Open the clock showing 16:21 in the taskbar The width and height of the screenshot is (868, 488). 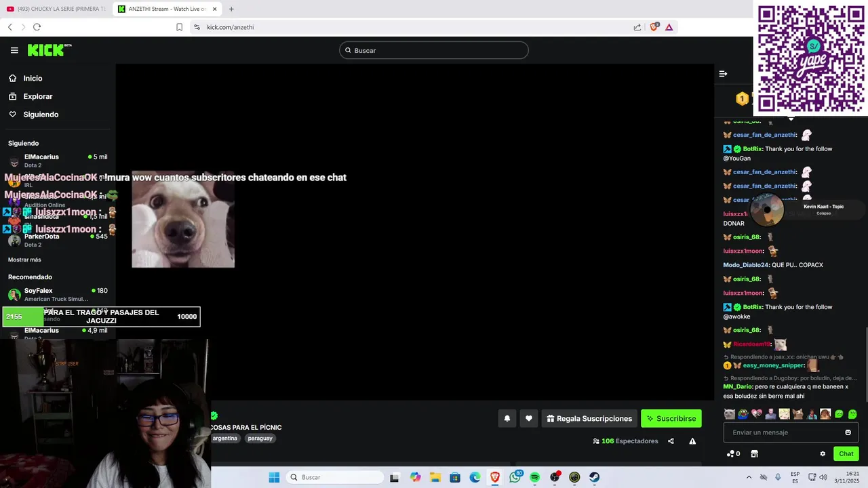click(x=848, y=477)
